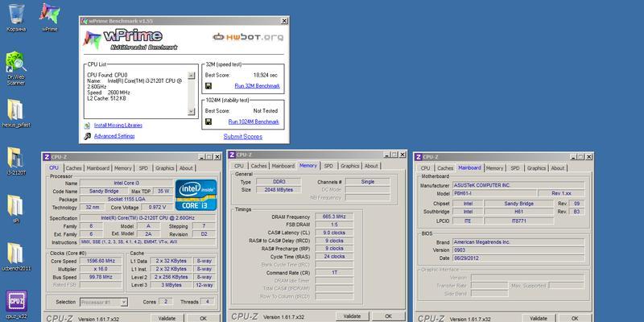Click the CAS# Latency 9.0 clocks value
Viewport: 644px width, 322px height.
[x=334, y=233]
